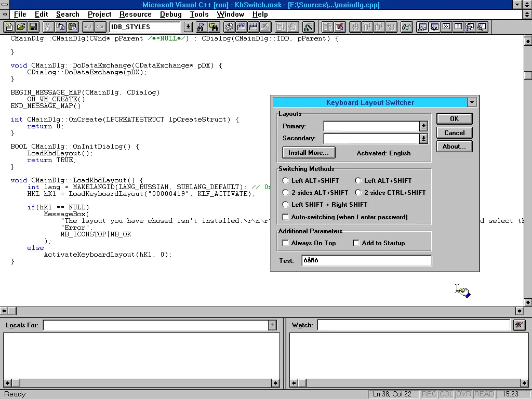Save the file with the floppy disk icon
The image size is (532, 399).
(x=33, y=27)
